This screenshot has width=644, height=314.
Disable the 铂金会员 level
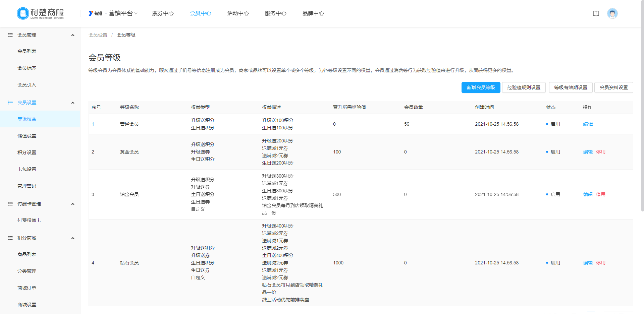601,194
